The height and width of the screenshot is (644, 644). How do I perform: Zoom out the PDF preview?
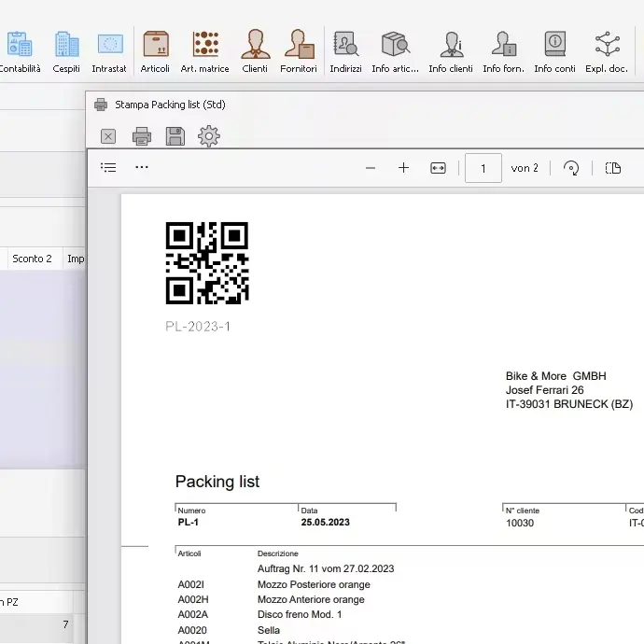371,168
